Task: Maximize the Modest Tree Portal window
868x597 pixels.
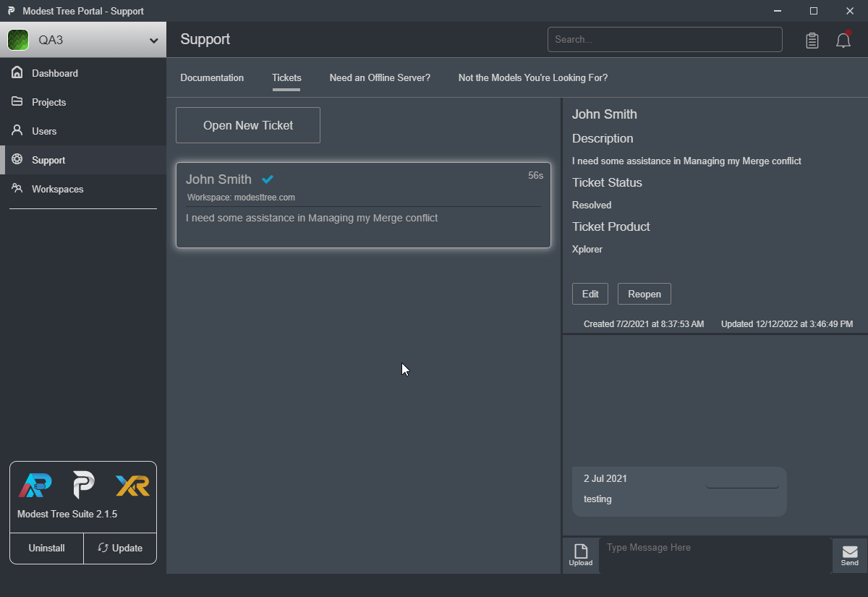Action: tap(814, 11)
